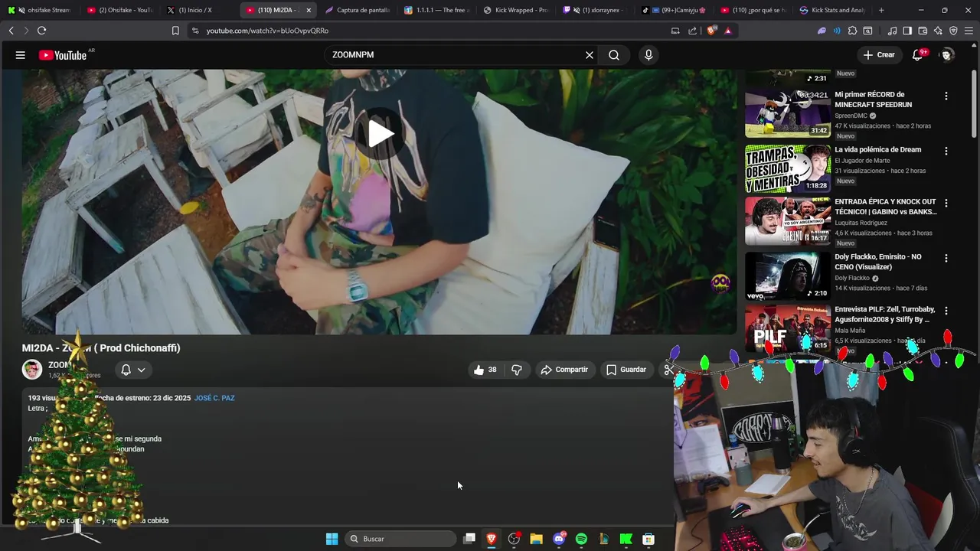This screenshot has width=980, height=551.
Task: Open options for Entrevista PILF video
Action: coord(946,311)
